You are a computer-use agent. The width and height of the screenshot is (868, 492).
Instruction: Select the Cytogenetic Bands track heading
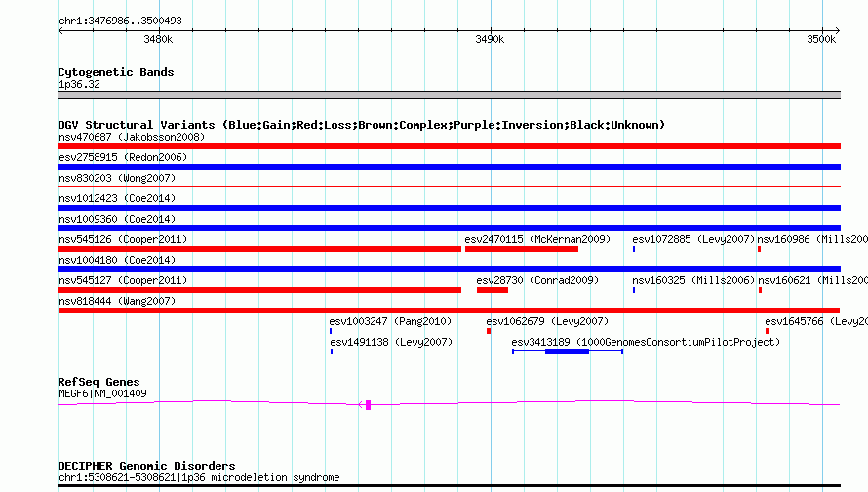(116, 72)
